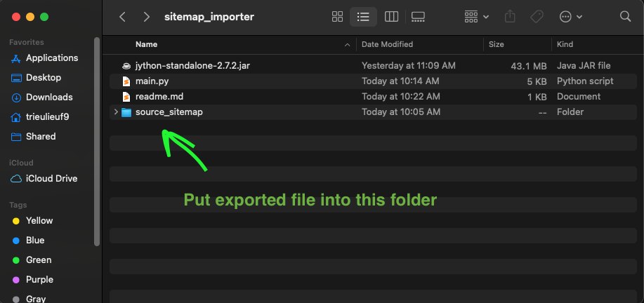Click Today at 10:05 AM date
Image resolution: width=644 pixels, height=303 pixels.
point(401,112)
